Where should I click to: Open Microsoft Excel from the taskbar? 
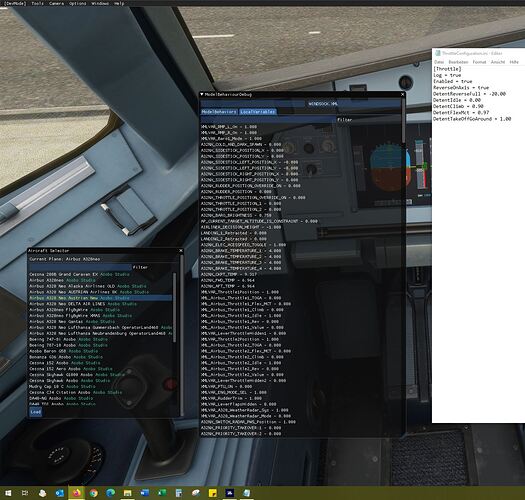coord(162,493)
